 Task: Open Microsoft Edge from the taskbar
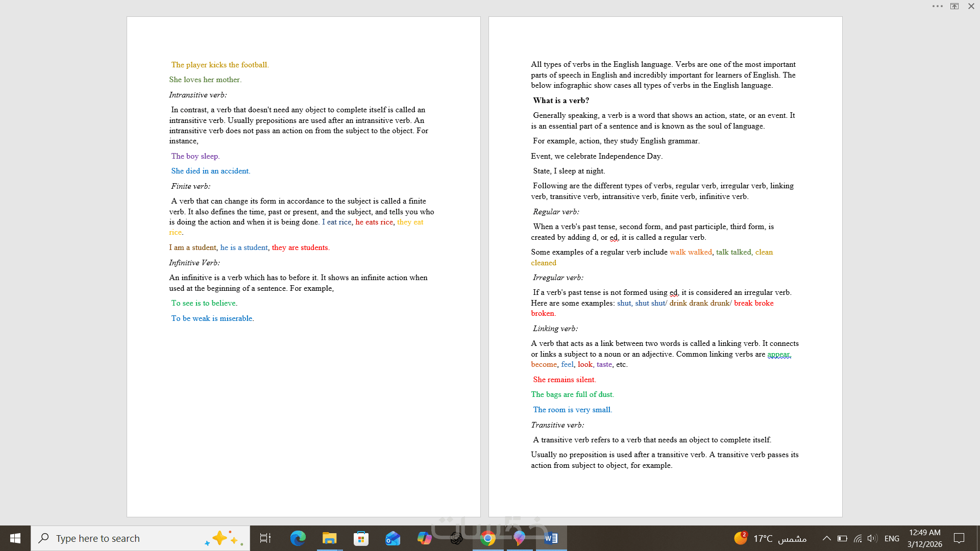click(298, 538)
